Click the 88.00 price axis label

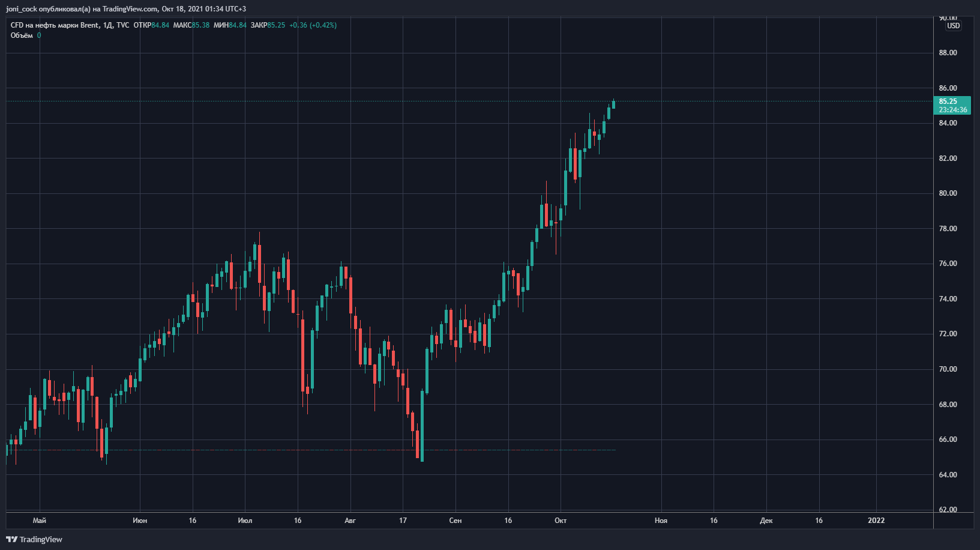click(948, 53)
